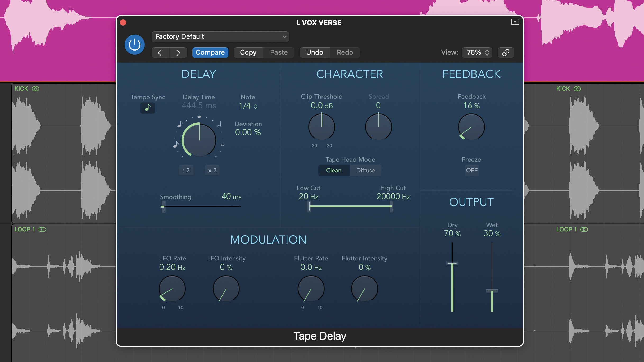
Task: Click the expand/resize icon top right
Action: pos(514,22)
